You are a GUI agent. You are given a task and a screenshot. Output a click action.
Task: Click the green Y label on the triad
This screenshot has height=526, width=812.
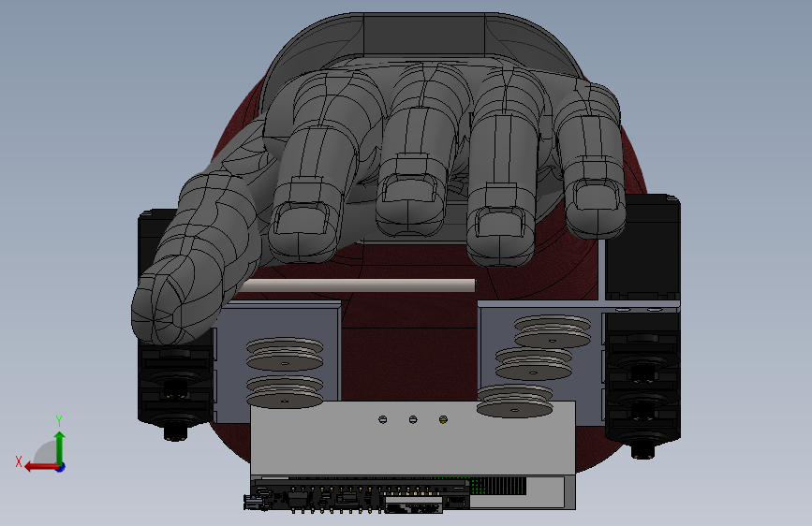(x=59, y=421)
